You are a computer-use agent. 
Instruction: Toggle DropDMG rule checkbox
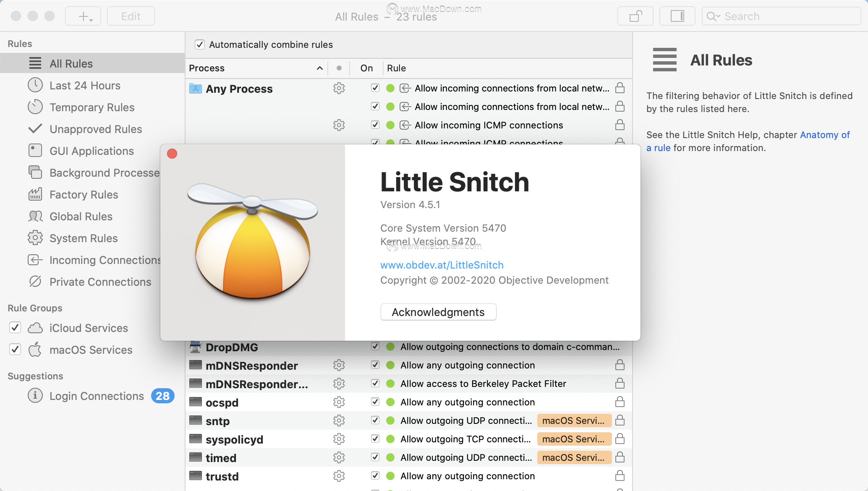click(375, 346)
